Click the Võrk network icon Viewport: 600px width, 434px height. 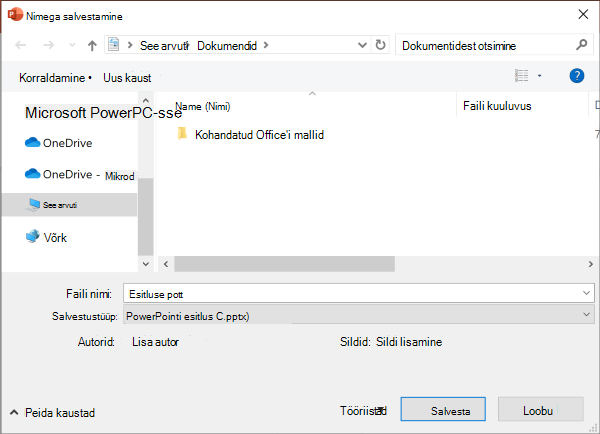pos(33,237)
